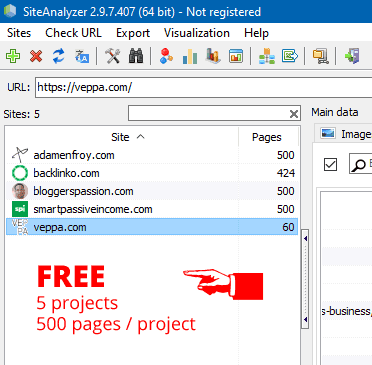This screenshot has width=372, height=365.
Task: Click the Main data panel label
Action: coord(335,112)
